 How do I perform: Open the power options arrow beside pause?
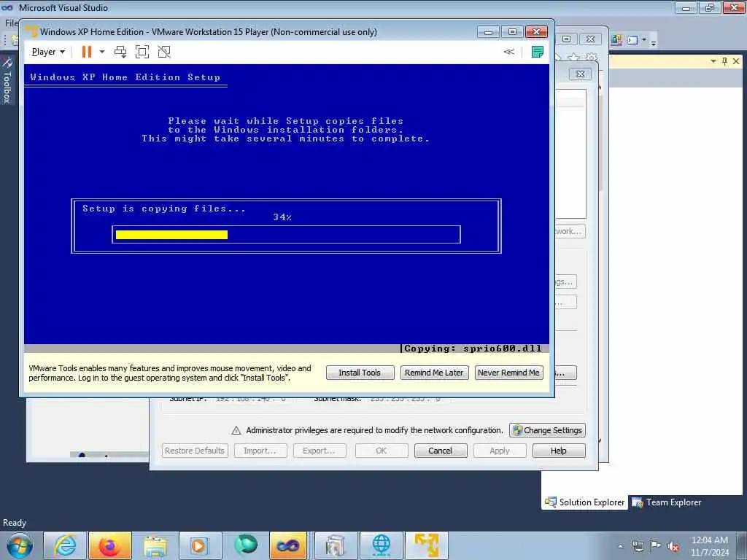point(102,52)
